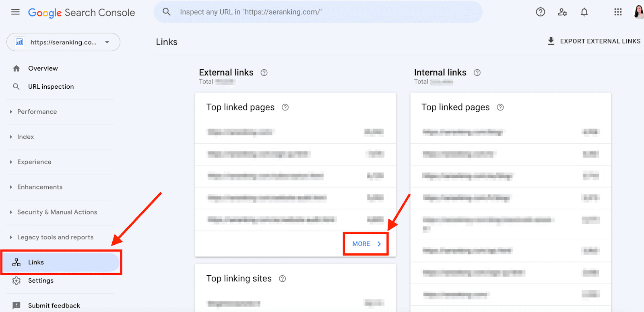Click the Inspect any URL search field
The image size is (644, 312).
pos(318,12)
